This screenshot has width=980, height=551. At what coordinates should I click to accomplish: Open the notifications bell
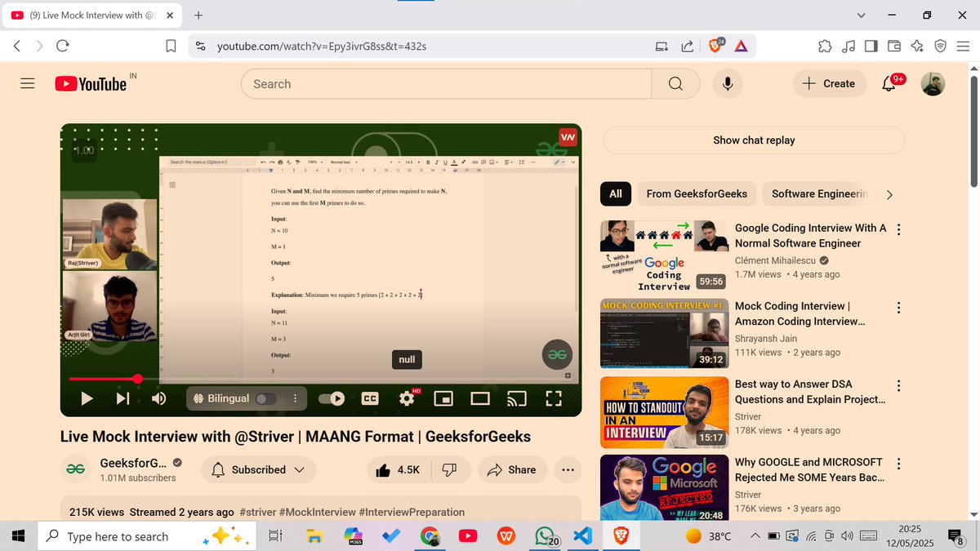point(889,83)
